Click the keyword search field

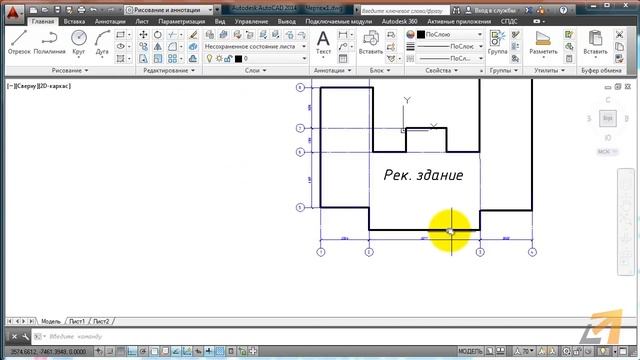405,10
